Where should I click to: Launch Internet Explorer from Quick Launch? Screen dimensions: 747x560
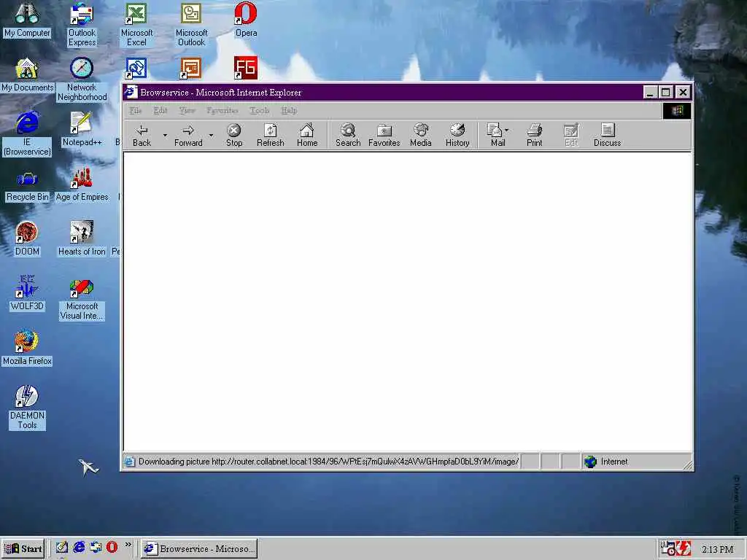click(x=79, y=548)
